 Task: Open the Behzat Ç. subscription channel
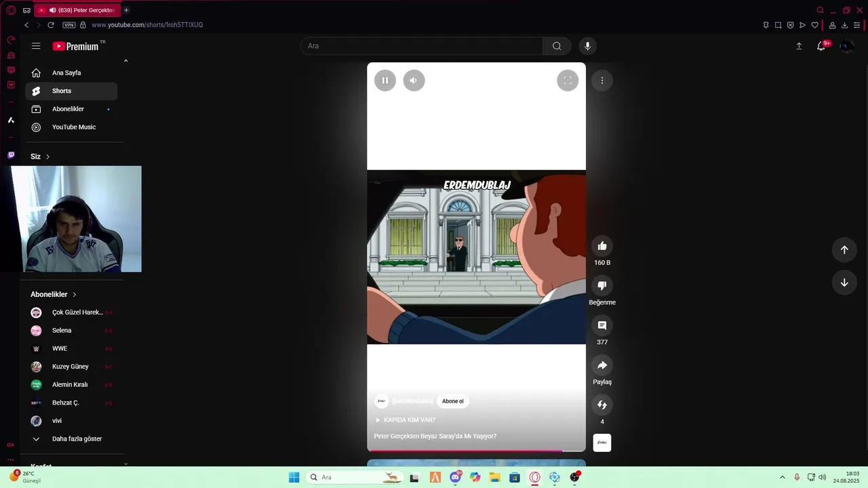click(71, 403)
